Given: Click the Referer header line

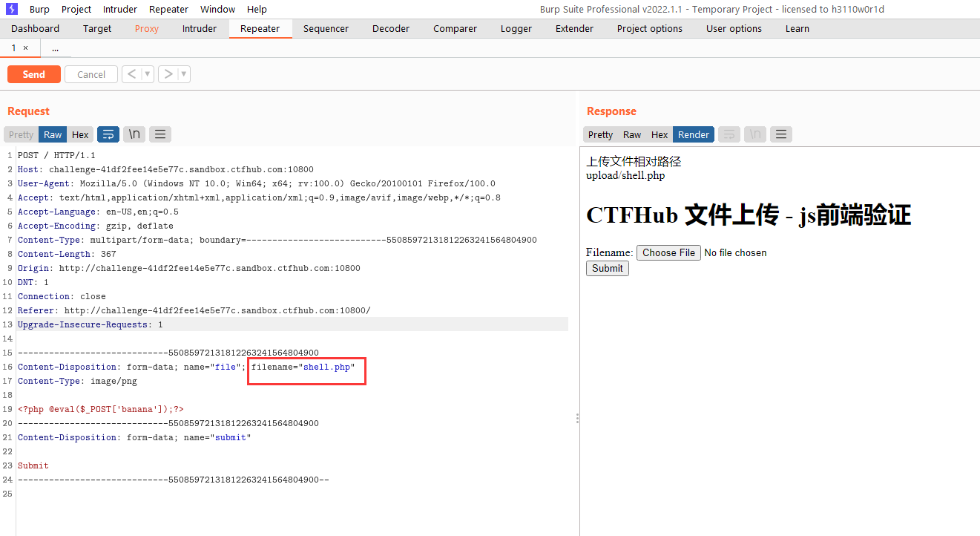Looking at the screenshot, I should coord(194,310).
